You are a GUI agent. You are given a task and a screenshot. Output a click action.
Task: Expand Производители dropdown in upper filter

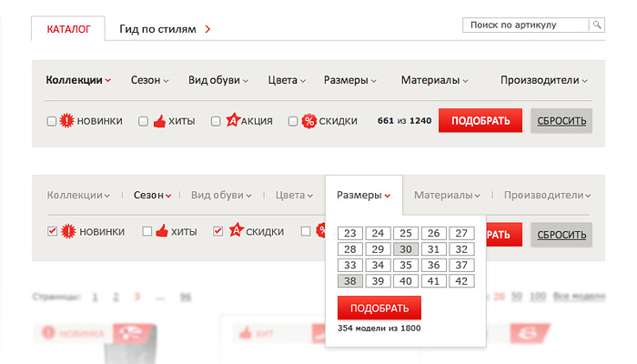544,80
